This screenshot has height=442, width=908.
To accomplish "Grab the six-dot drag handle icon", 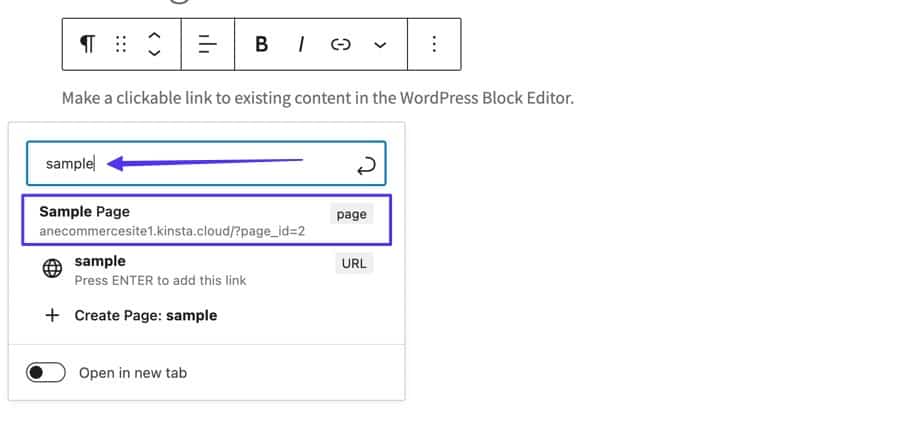I will click(121, 44).
